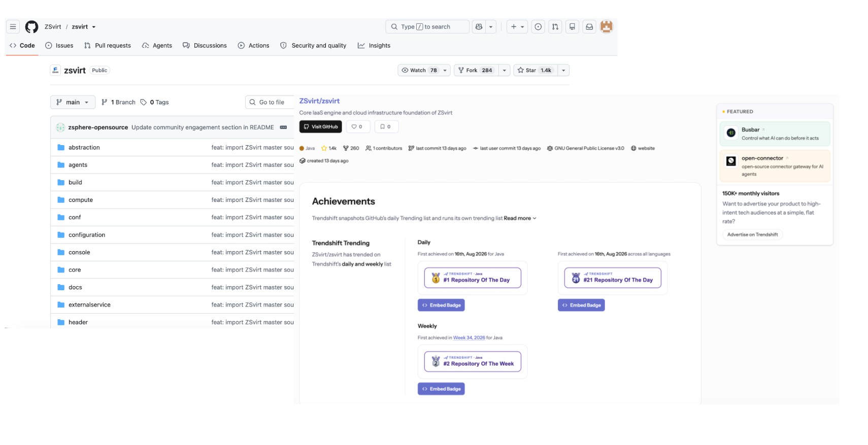This screenshot has width=868, height=445.
Task: Click the Advertise on Trendshift button
Action: (752, 234)
